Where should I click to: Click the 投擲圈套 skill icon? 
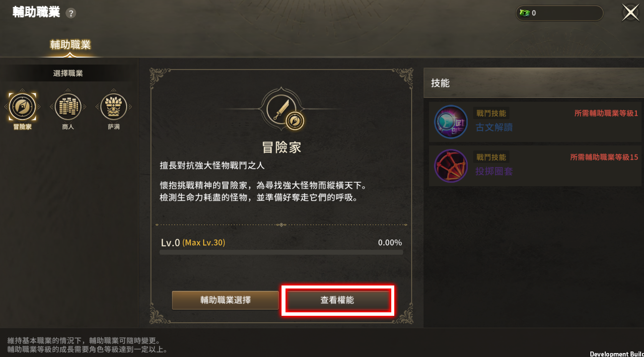click(451, 166)
